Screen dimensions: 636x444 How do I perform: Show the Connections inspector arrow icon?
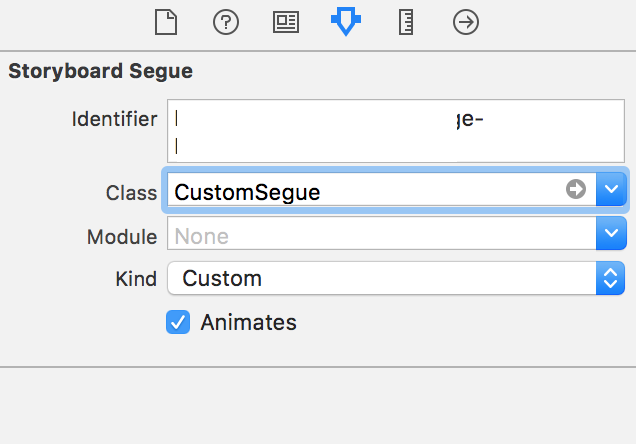466,22
